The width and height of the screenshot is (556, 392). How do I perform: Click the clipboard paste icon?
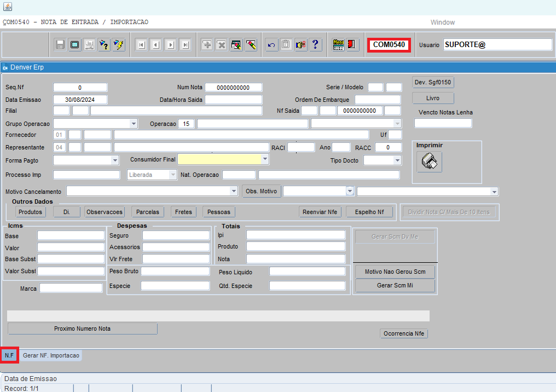tap(286, 45)
